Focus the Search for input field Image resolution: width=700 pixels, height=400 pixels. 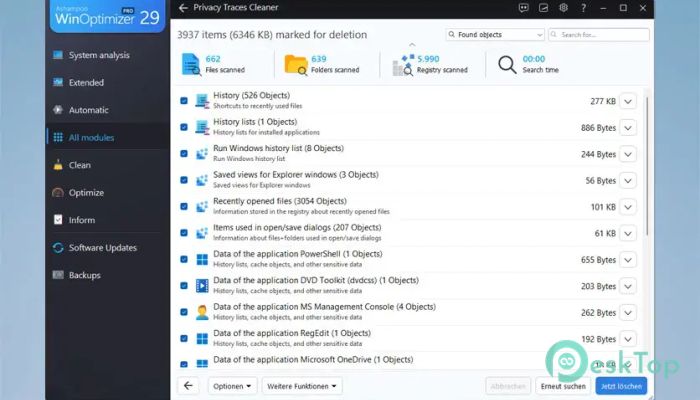(599, 34)
